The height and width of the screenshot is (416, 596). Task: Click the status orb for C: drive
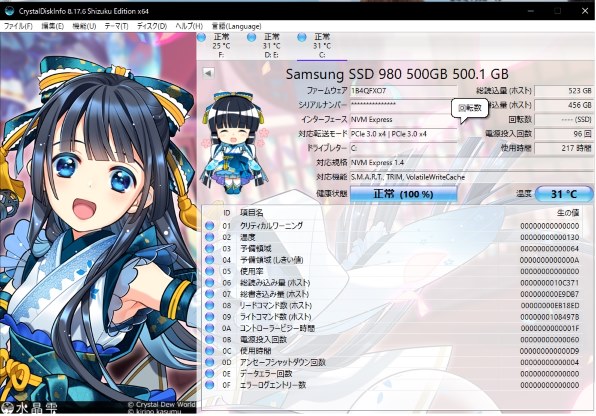click(302, 37)
